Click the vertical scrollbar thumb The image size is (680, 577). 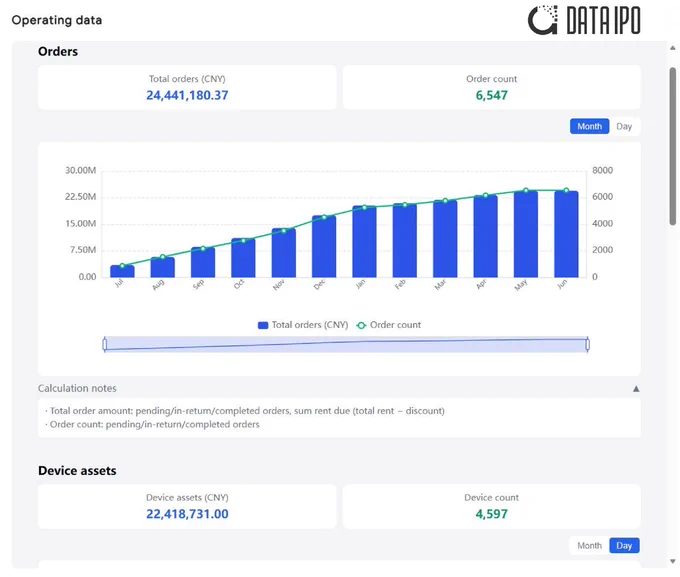[x=673, y=146]
